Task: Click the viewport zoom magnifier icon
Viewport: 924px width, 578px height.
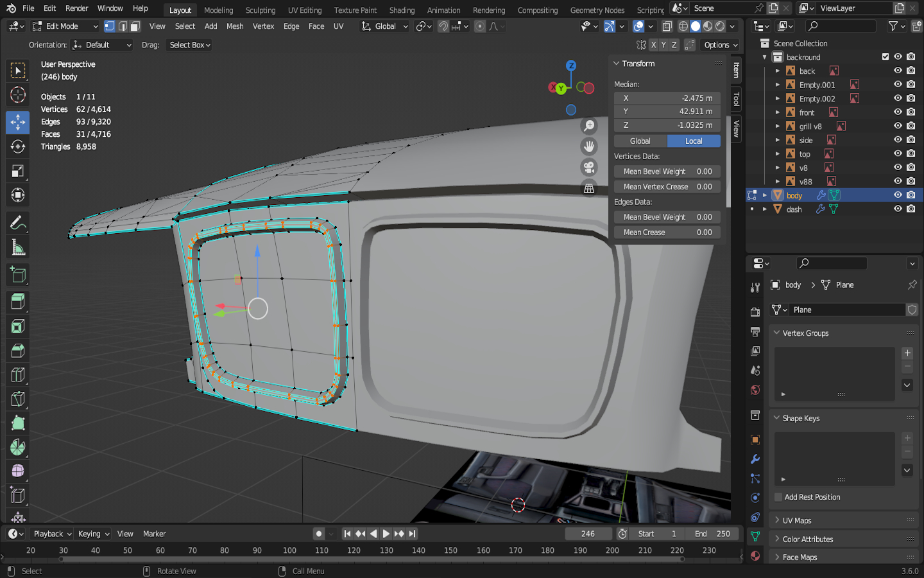Action: tap(589, 126)
